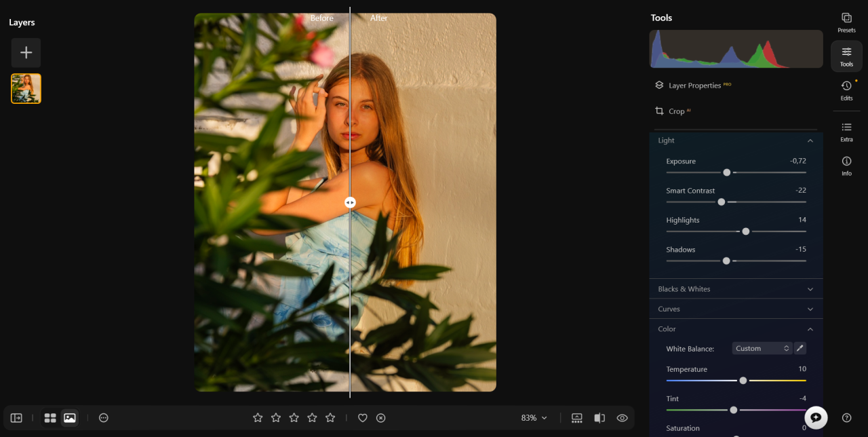Expand the Blacks & Whites section
868x437 pixels.
pyautogui.click(x=810, y=289)
